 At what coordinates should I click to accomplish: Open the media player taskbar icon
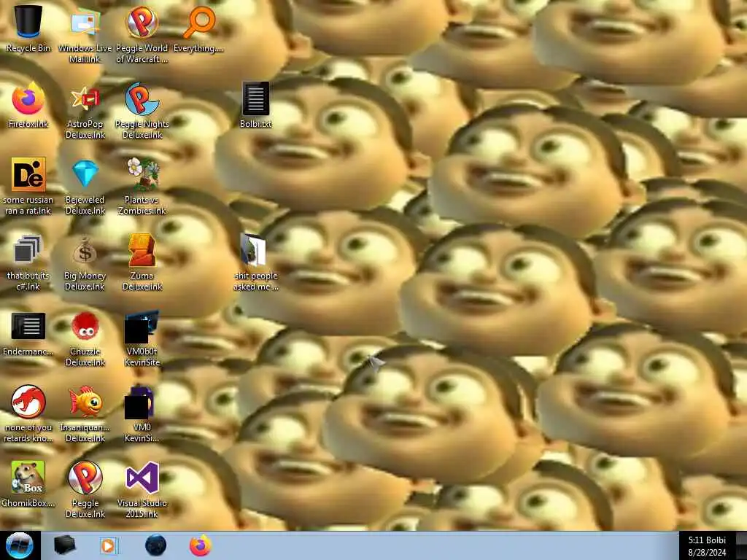tap(109, 545)
